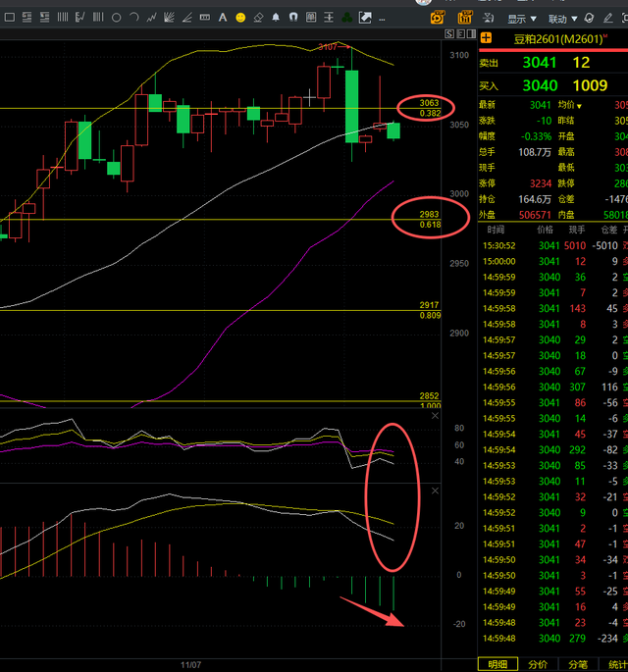Click the second orange toolbar icon
The image size is (628, 672).
pos(465,18)
